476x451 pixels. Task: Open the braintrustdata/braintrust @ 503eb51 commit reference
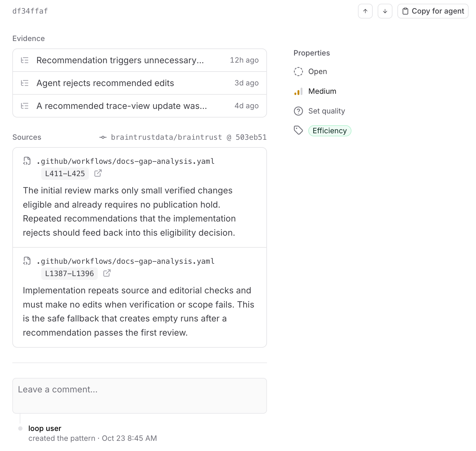(x=189, y=137)
